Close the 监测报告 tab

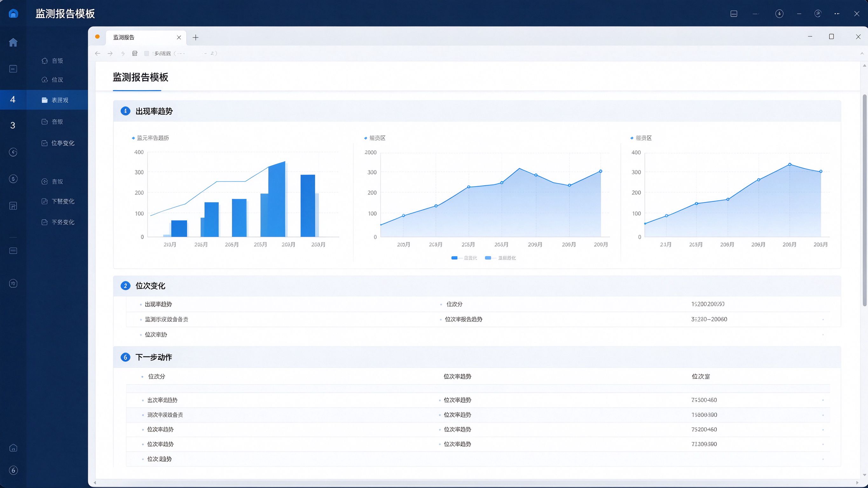pyautogui.click(x=179, y=37)
